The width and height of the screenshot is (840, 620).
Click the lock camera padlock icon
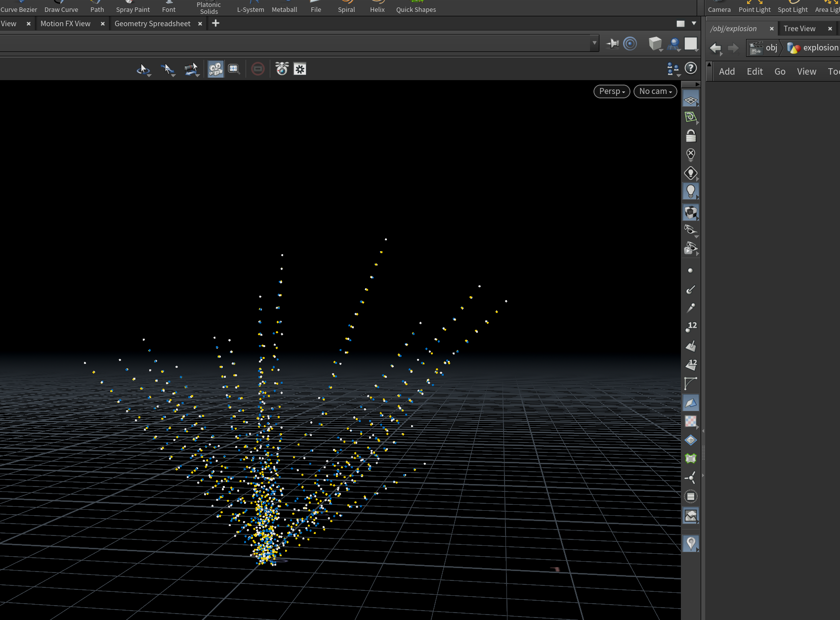coord(691,136)
